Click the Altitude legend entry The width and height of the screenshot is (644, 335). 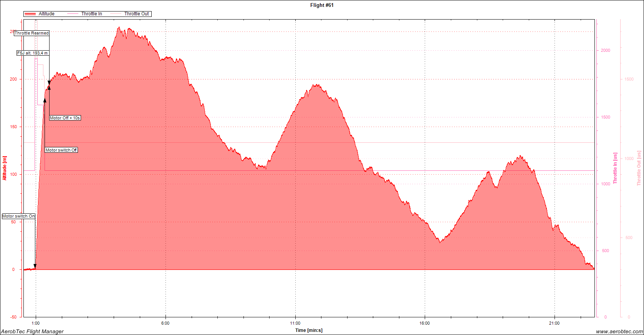pos(40,14)
